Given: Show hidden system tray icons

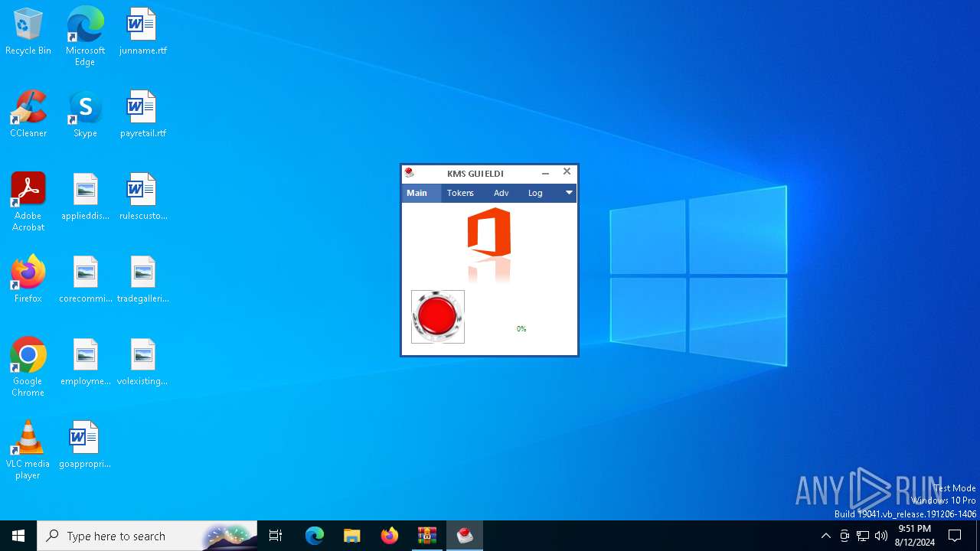Looking at the screenshot, I should pyautogui.click(x=825, y=536).
